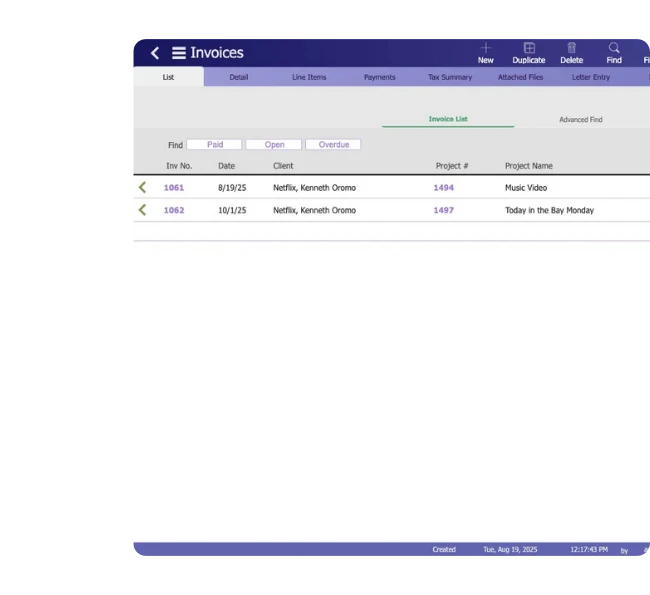Open project number 1494 link
The image size is (650, 595).
[444, 187]
